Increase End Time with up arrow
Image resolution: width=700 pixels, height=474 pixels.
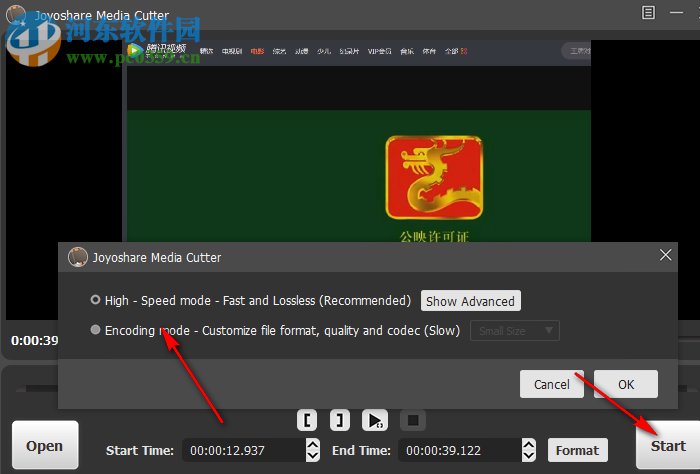coord(529,445)
